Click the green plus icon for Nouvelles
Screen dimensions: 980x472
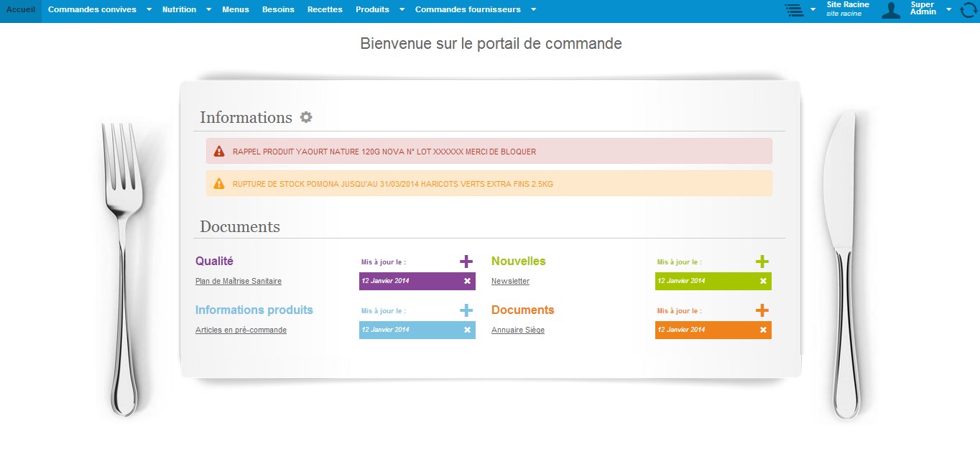click(762, 262)
